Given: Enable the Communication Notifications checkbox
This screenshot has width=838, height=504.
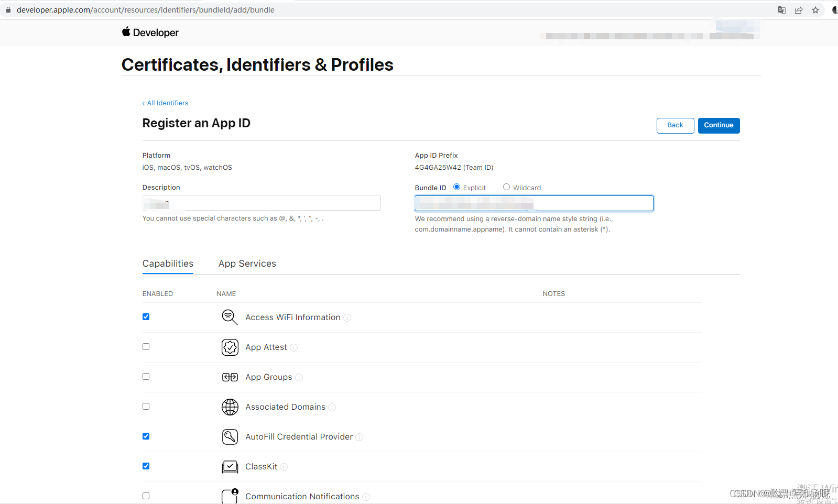Looking at the screenshot, I should [146, 496].
